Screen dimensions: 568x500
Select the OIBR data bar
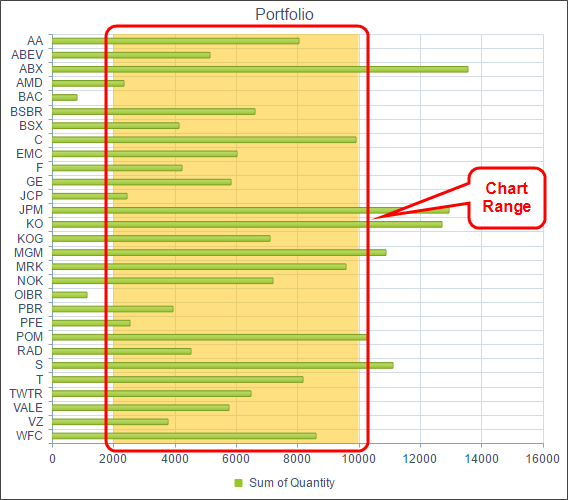[x=70, y=295]
